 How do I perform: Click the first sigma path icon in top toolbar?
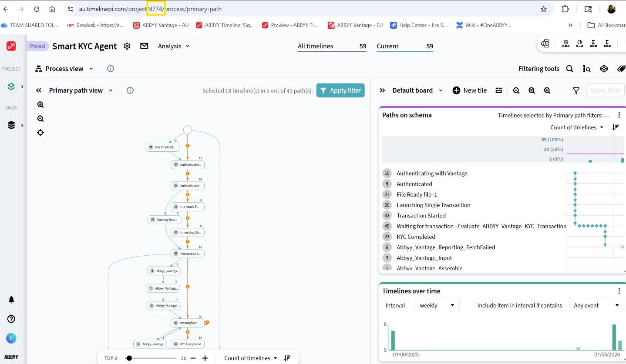point(593,43)
